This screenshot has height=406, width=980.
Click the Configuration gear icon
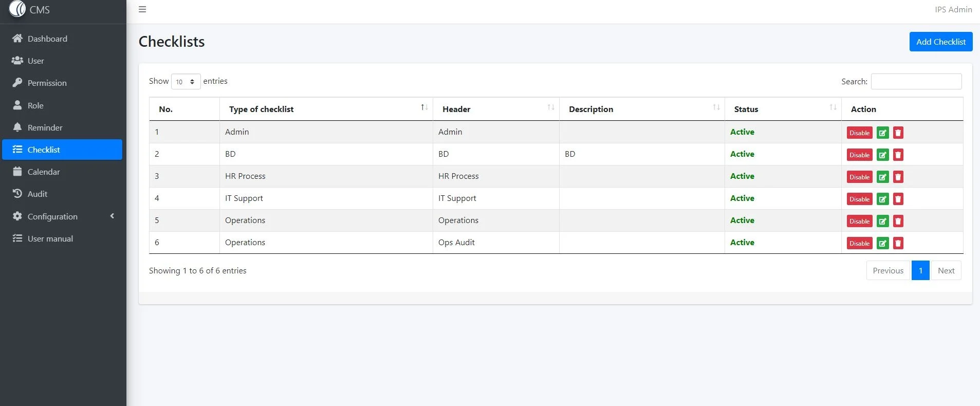point(17,216)
